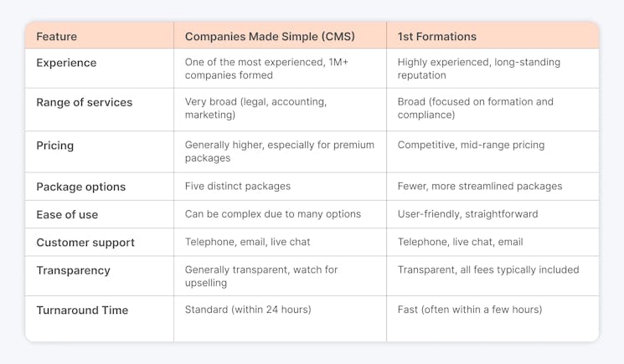Click the "Feature" column header

tap(56, 37)
